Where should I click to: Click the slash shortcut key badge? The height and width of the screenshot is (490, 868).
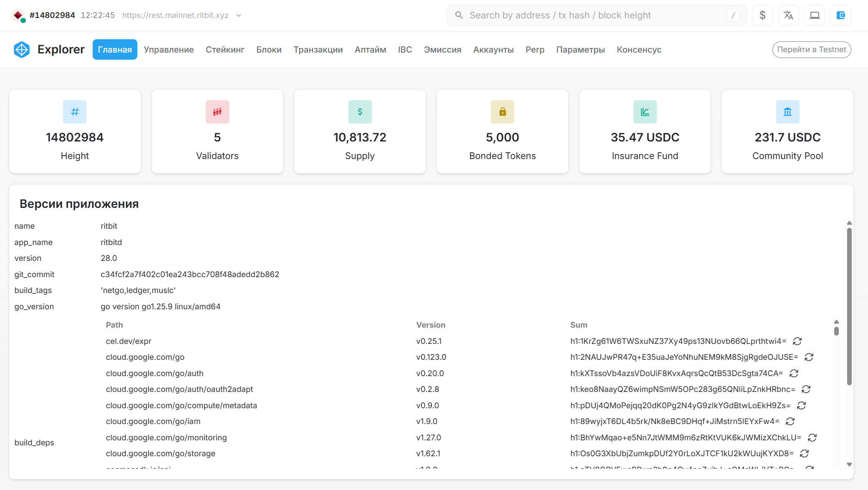pyautogui.click(x=733, y=15)
